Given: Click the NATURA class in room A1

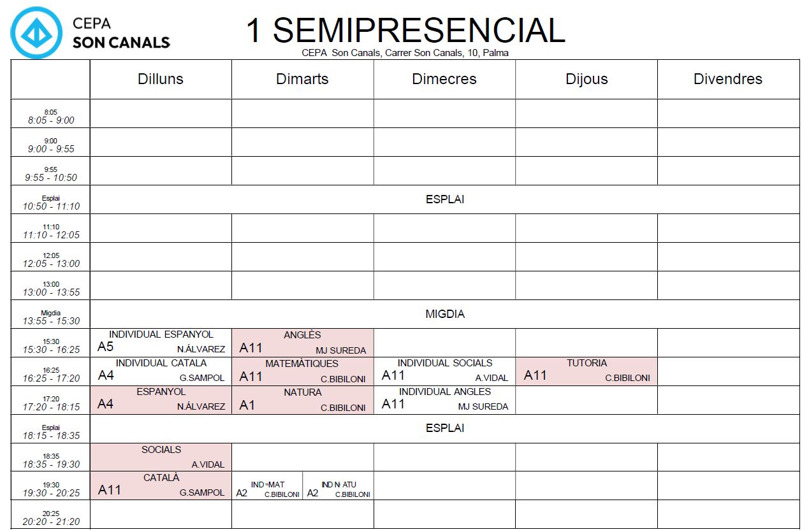Looking at the screenshot, I should 302,400.
